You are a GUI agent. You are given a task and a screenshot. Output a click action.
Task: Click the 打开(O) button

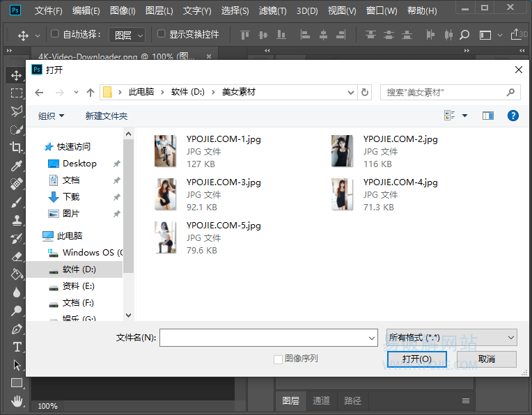pos(417,359)
